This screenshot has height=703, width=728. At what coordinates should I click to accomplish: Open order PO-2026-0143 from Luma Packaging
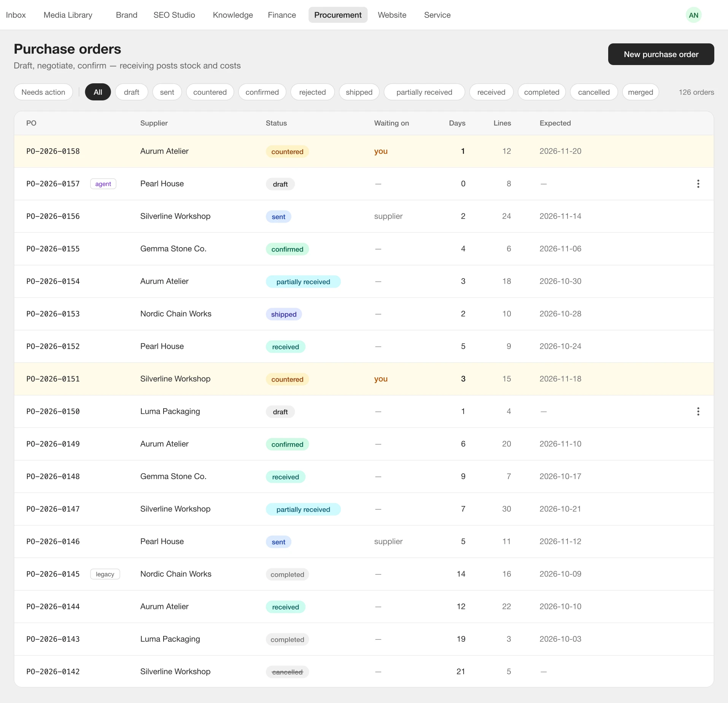pyautogui.click(x=364, y=639)
